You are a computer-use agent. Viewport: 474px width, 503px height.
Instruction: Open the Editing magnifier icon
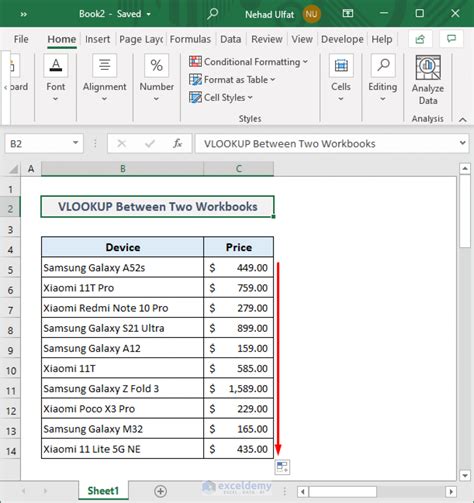tap(383, 65)
